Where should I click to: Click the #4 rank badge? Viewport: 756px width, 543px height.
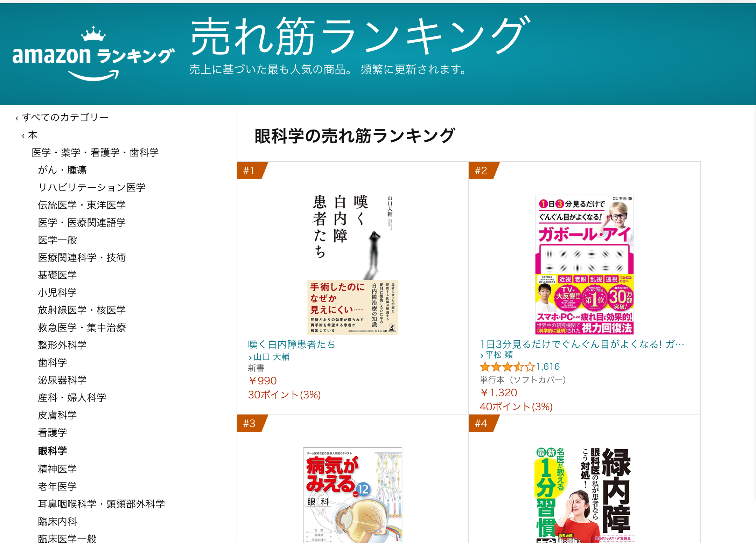point(484,423)
